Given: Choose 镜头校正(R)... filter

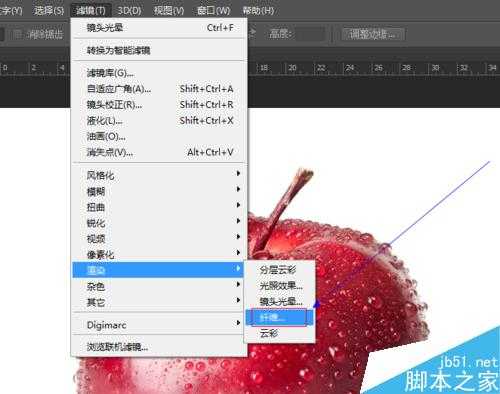Looking at the screenshot, I should 159,105.
